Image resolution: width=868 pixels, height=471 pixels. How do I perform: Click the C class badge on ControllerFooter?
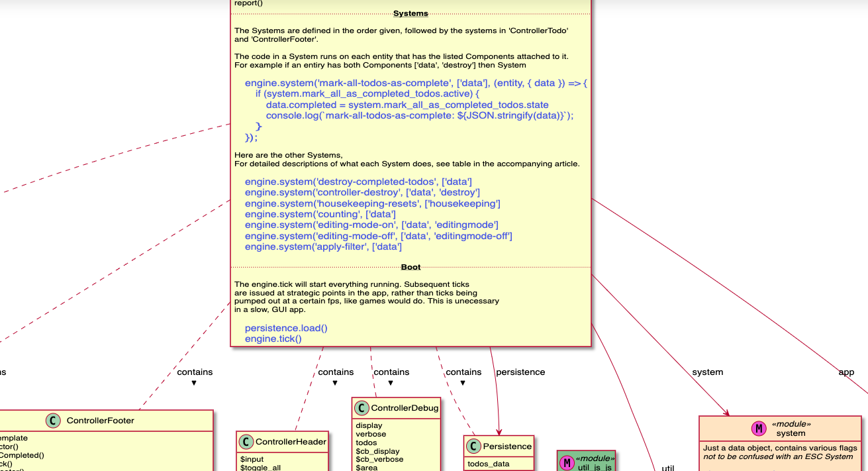tap(52, 420)
